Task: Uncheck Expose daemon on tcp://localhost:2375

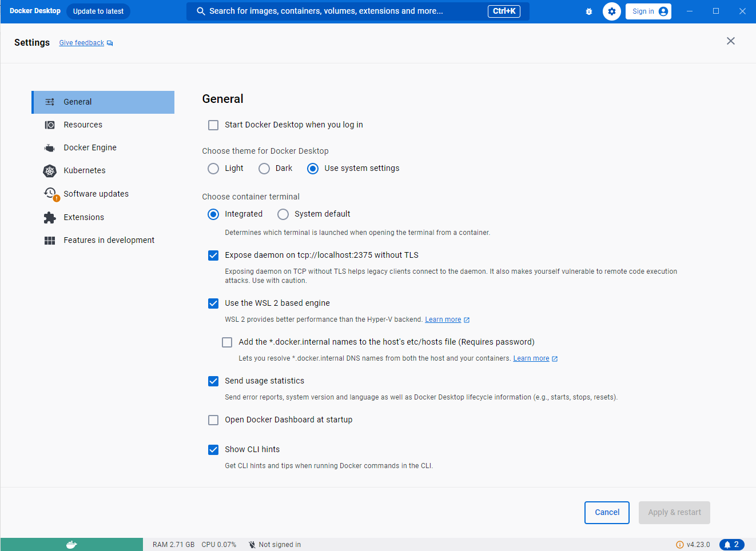Action: coord(213,255)
